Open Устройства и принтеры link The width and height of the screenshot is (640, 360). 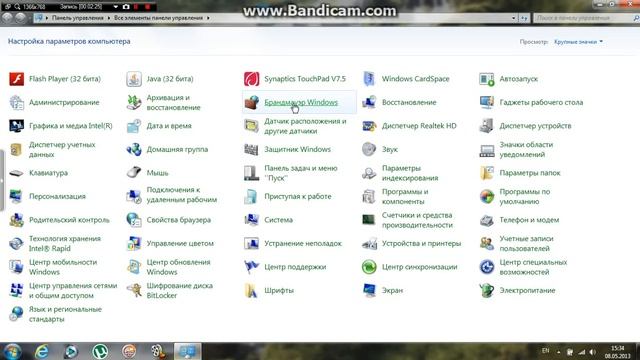tap(421, 244)
